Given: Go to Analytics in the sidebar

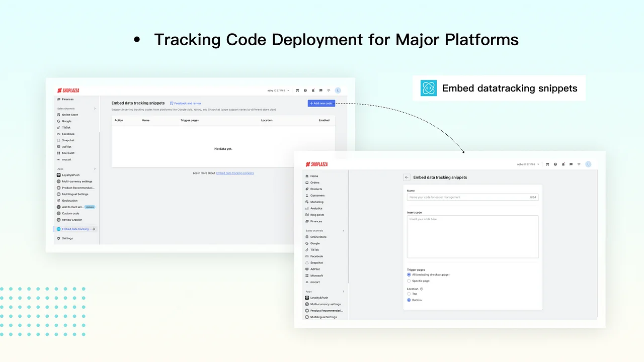Looking at the screenshot, I should (316, 208).
